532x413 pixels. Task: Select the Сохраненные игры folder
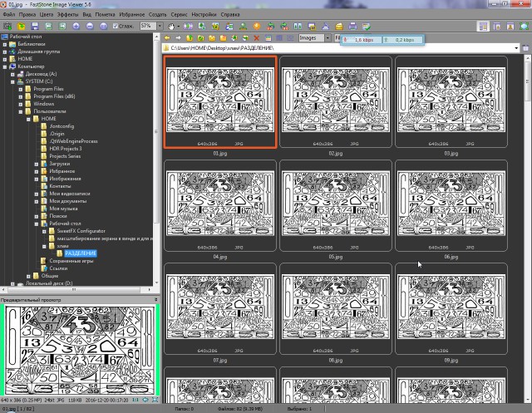(71, 261)
